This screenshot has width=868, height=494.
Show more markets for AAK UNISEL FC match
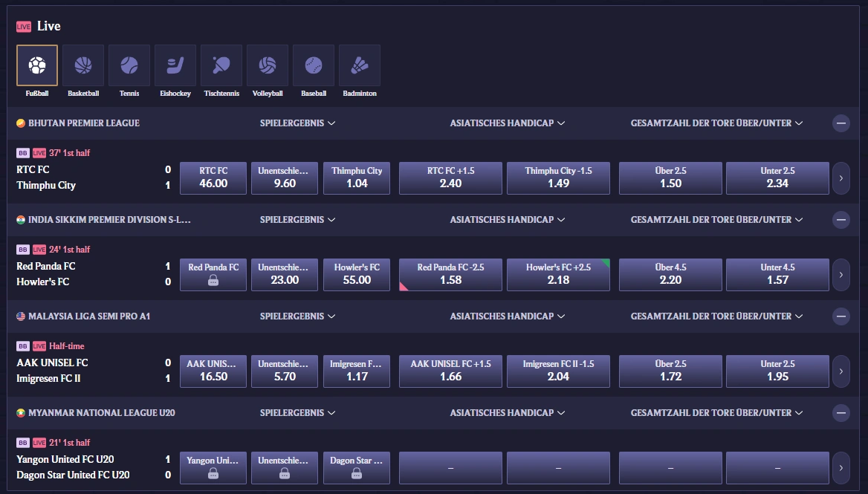pos(841,371)
